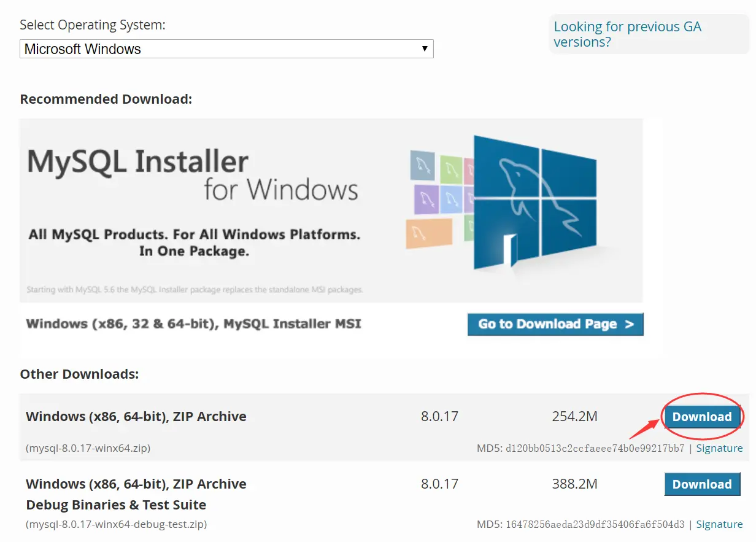
Task: Click the MySQL Installer for Windows heading
Action: 193,174
